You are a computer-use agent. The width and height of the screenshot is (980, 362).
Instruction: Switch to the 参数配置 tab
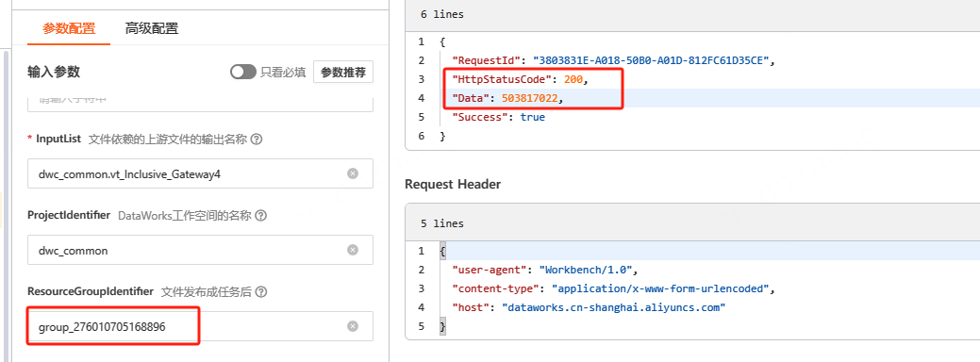point(69,28)
